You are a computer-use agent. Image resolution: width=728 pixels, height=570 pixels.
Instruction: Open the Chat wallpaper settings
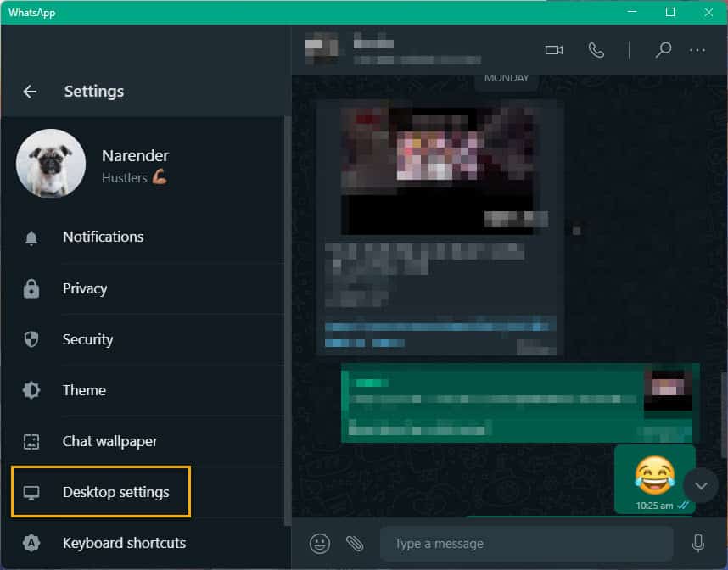tap(142, 441)
